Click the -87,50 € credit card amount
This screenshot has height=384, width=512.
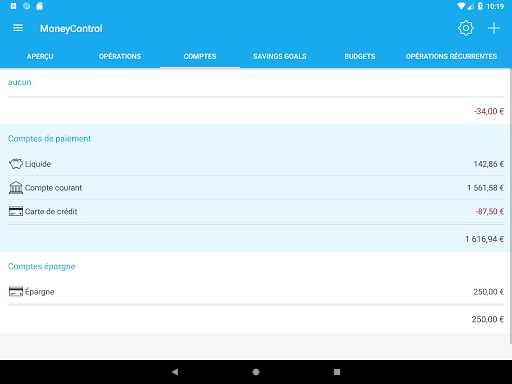point(489,211)
